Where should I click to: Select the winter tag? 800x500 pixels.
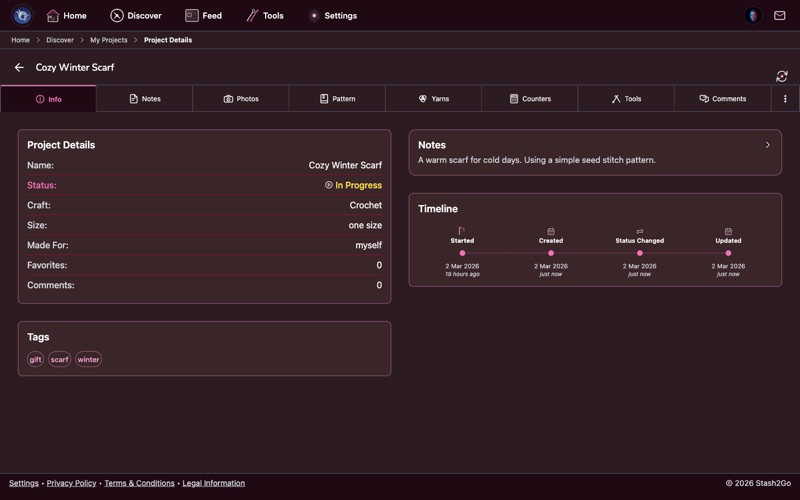(x=88, y=359)
